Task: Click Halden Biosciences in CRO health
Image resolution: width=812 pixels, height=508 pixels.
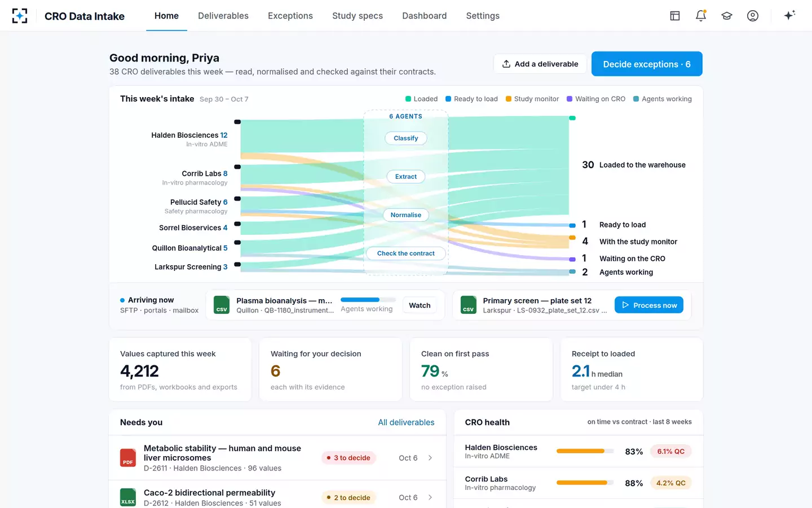Action: (x=501, y=448)
